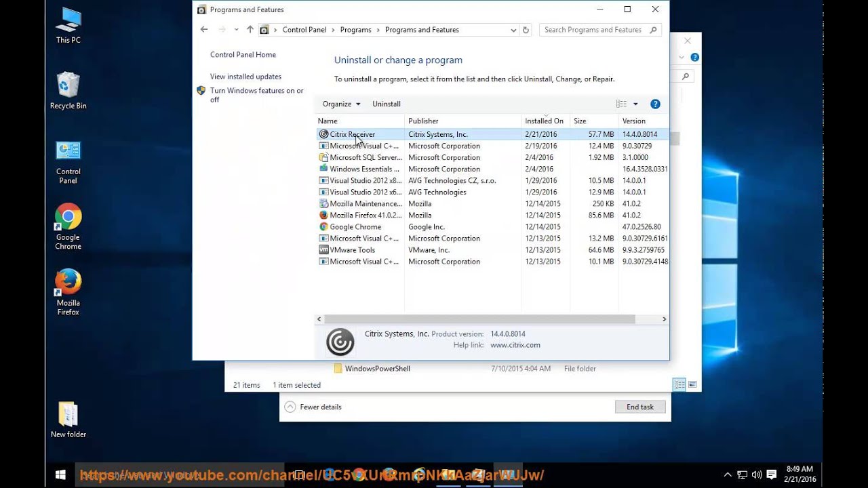Select the New folder desktop icon
The image size is (868, 488).
tap(68, 420)
